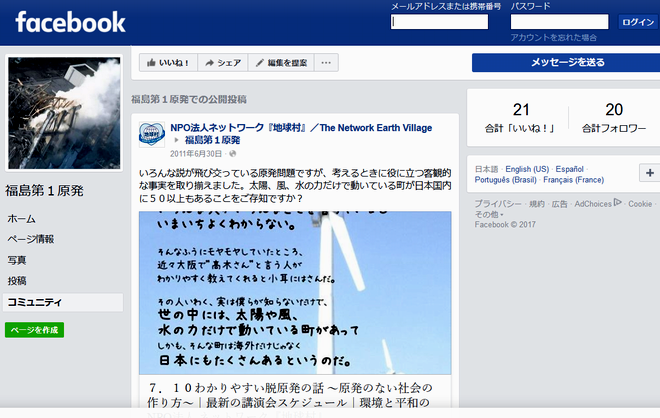Image resolution: width=660 pixels, height=418 pixels.
Task: Click the メッセージを送る send message button
Action: point(567,62)
